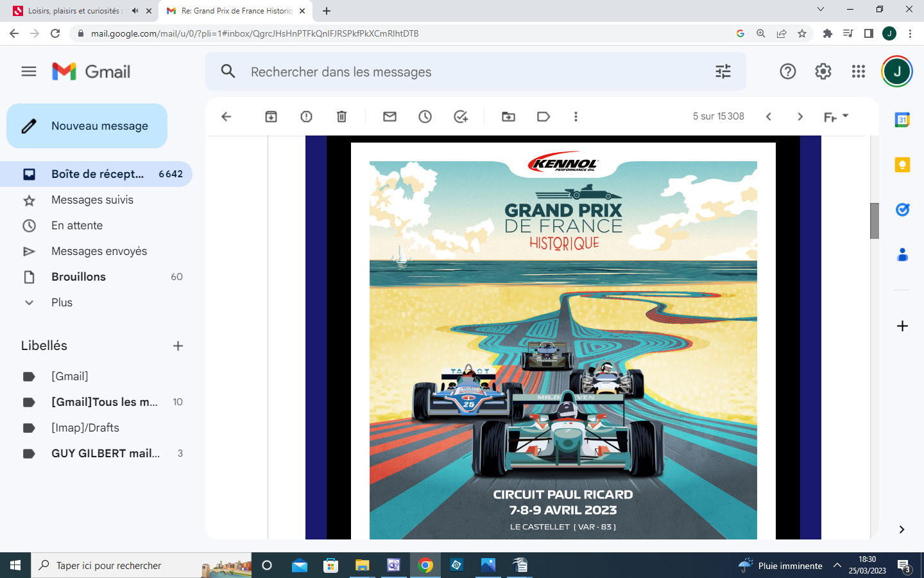Image resolution: width=924 pixels, height=578 pixels.
Task: Bookmark this page with the star
Action: tap(802, 33)
